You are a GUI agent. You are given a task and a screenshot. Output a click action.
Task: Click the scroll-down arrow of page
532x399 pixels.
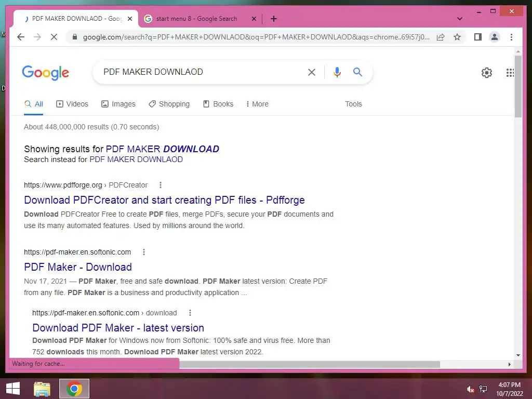[518, 355]
